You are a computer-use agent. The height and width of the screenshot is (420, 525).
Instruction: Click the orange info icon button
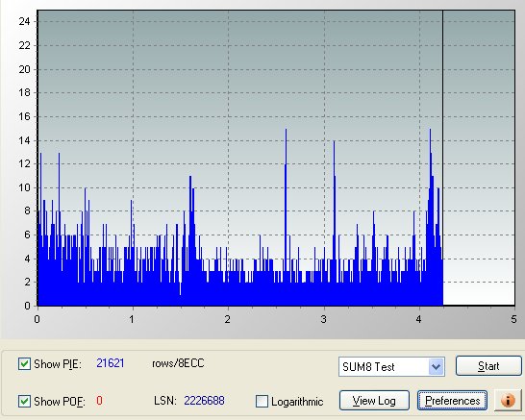[508, 400]
